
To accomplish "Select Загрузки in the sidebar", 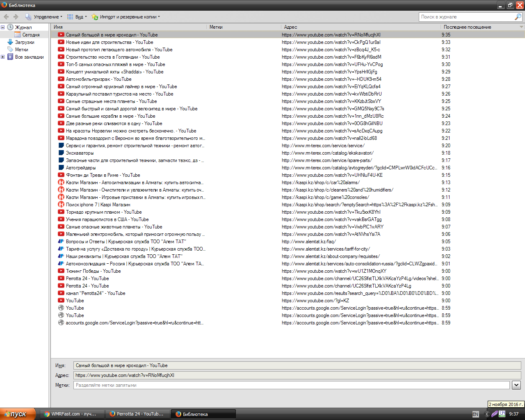I will (x=25, y=42).
